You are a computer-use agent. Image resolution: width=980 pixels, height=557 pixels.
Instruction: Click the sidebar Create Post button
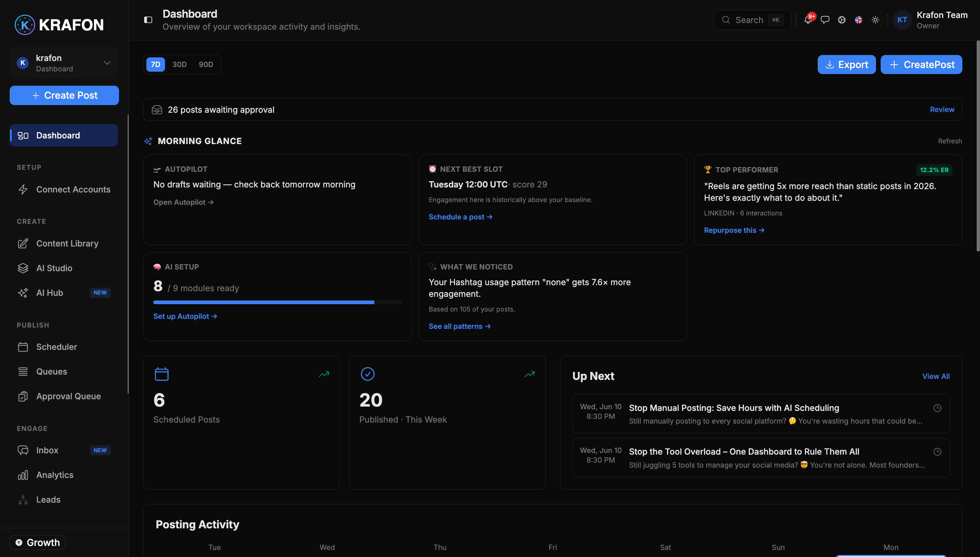click(64, 95)
